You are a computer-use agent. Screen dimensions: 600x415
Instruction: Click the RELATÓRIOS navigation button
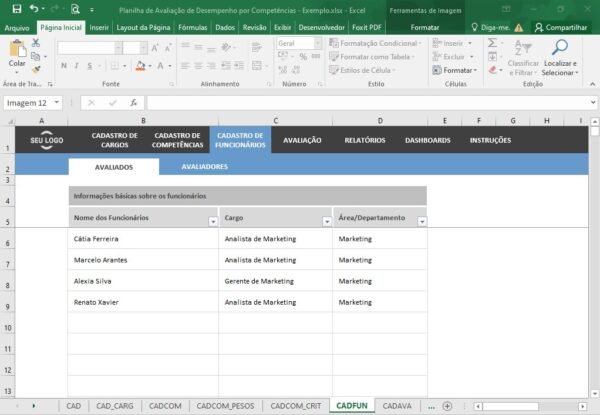365,140
